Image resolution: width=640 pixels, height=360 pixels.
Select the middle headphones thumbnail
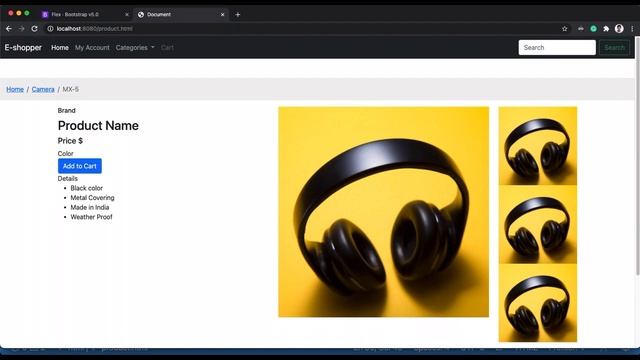click(538, 224)
